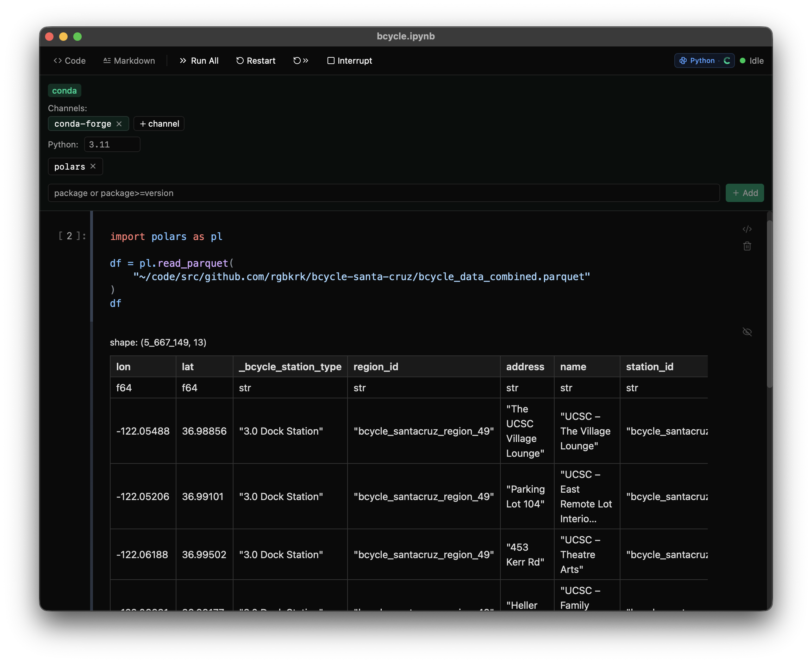Hide the cell output with the eye-slash toggle
The image size is (812, 663).
coord(747,332)
